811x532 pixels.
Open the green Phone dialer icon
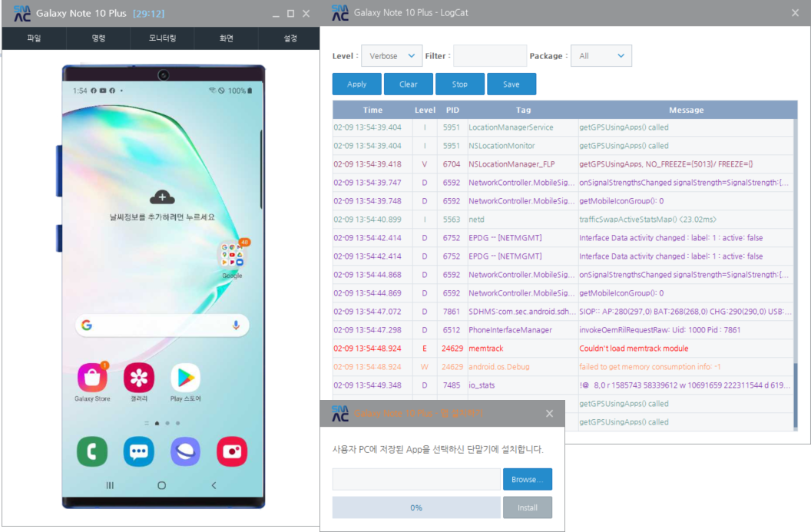92,451
